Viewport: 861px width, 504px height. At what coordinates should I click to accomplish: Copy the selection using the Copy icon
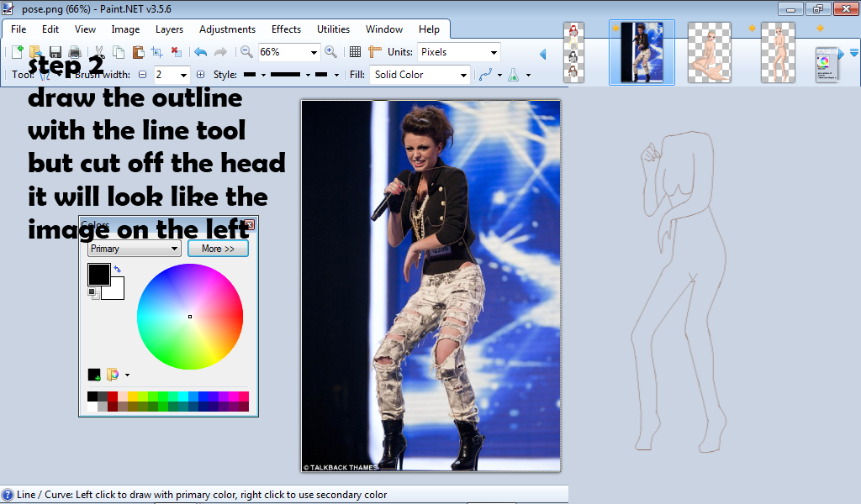tap(118, 52)
